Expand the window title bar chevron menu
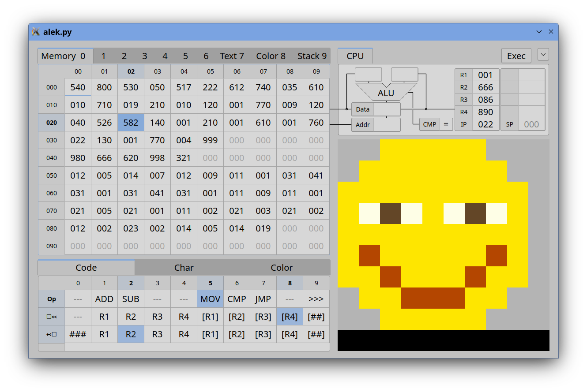The width and height of the screenshot is (587, 392). [539, 32]
